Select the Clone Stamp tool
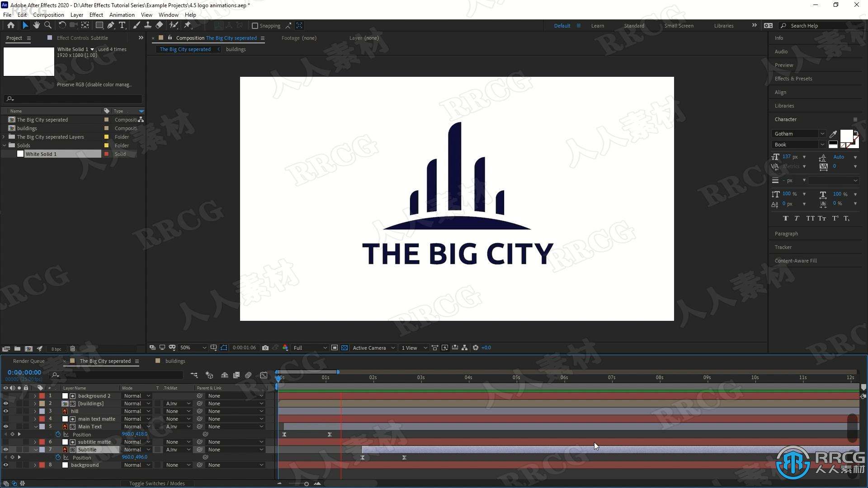This screenshot has height=488, width=868. tap(148, 25)
